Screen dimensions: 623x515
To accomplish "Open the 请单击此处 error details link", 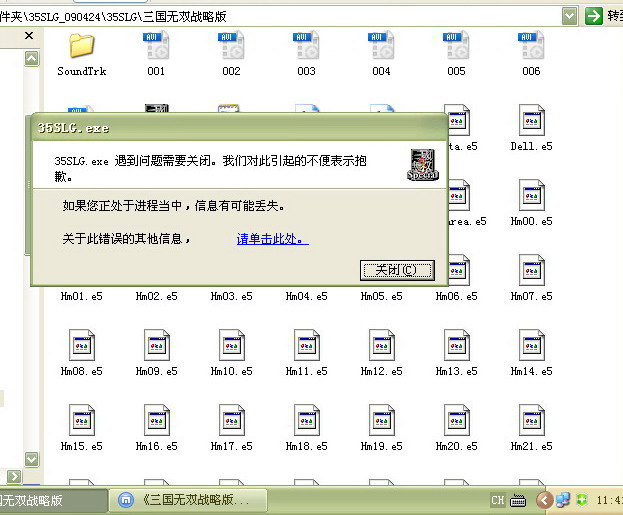I will pyautogui.click(x=273, y=239).
